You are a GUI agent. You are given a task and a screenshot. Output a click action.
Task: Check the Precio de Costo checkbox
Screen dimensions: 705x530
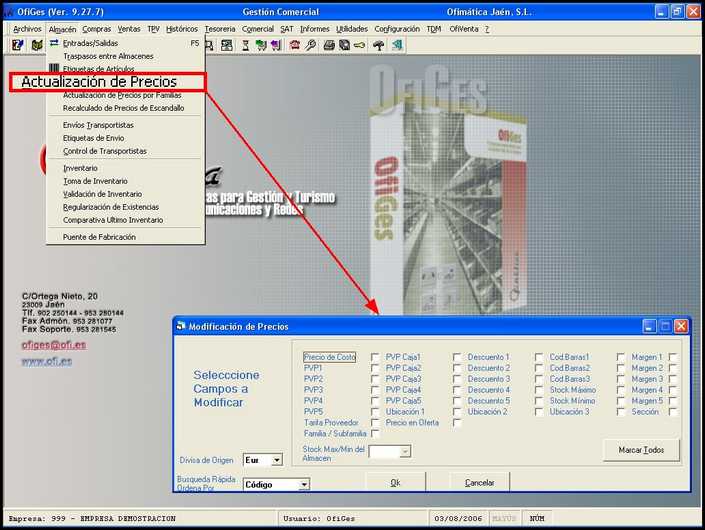coord(375,357)
